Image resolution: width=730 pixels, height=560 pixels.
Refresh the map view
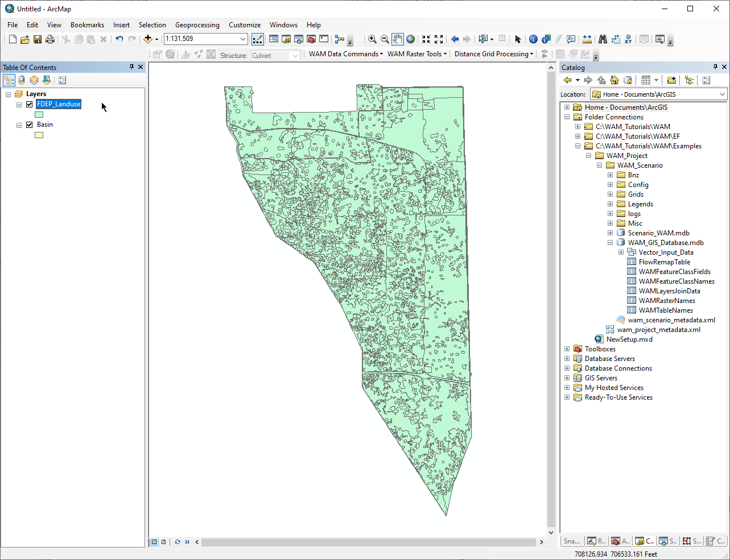click(178, 542)
